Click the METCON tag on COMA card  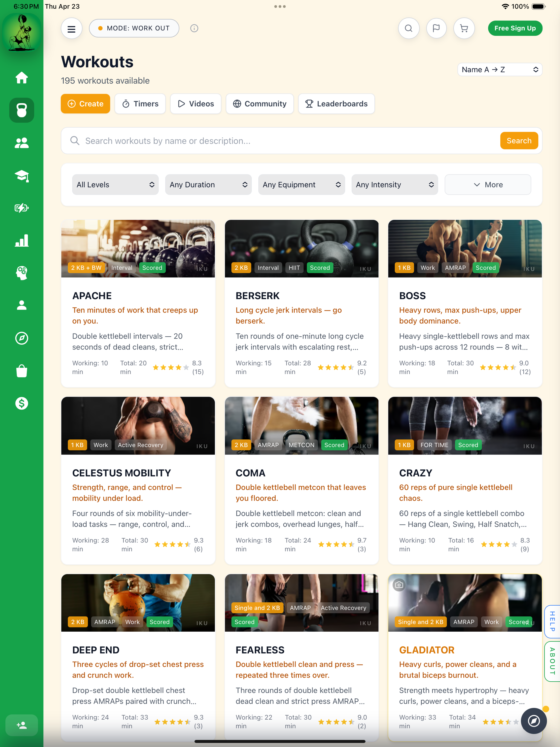pyautogui.click(x=301, y=445)
